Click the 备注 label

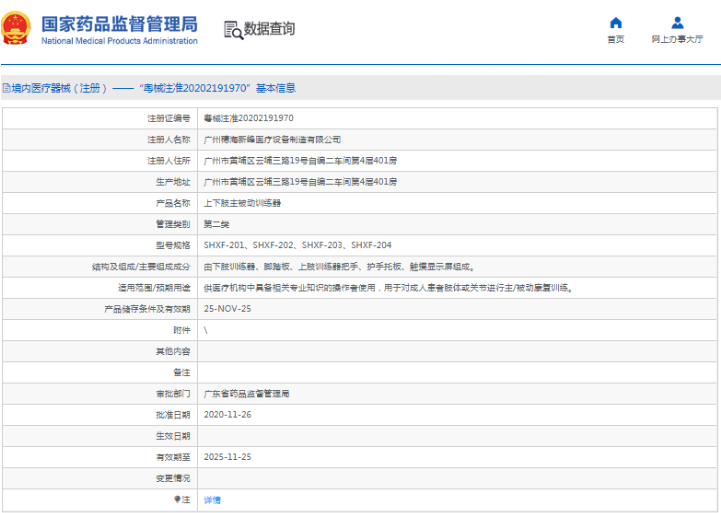click(x=182, y=372)
